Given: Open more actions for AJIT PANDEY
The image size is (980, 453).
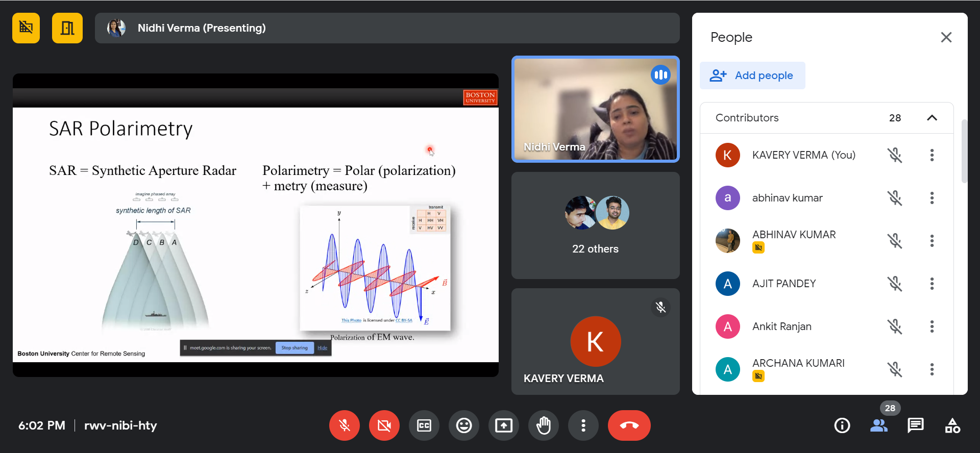Looking at the screenshot, I should point(932,284).
